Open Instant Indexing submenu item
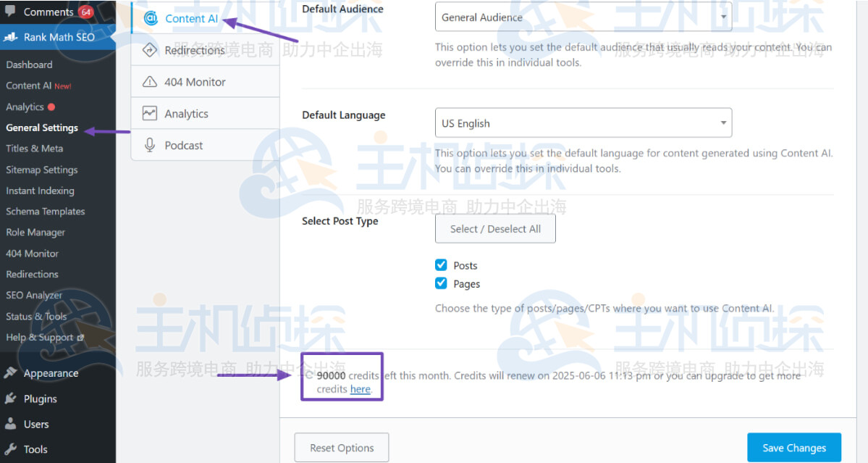 pos(40,191)
